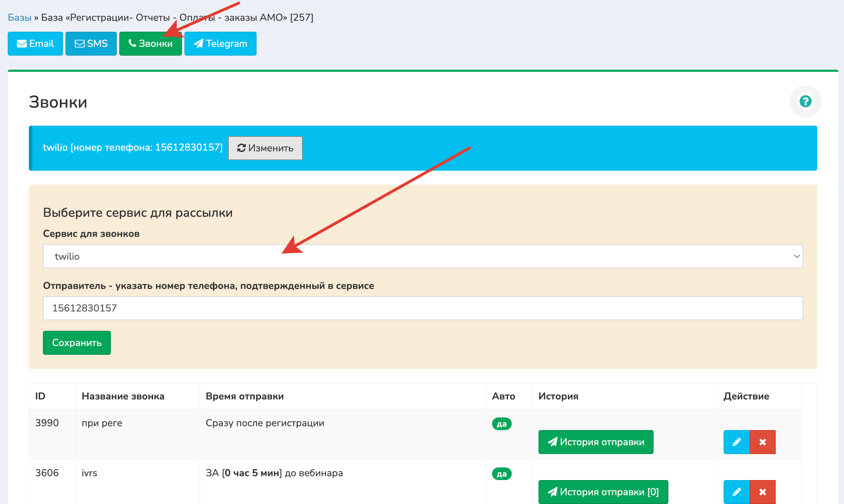844x504 pixels.
Task: Click the chevron arrow of the twilio select
Action: tap(797, 256)
